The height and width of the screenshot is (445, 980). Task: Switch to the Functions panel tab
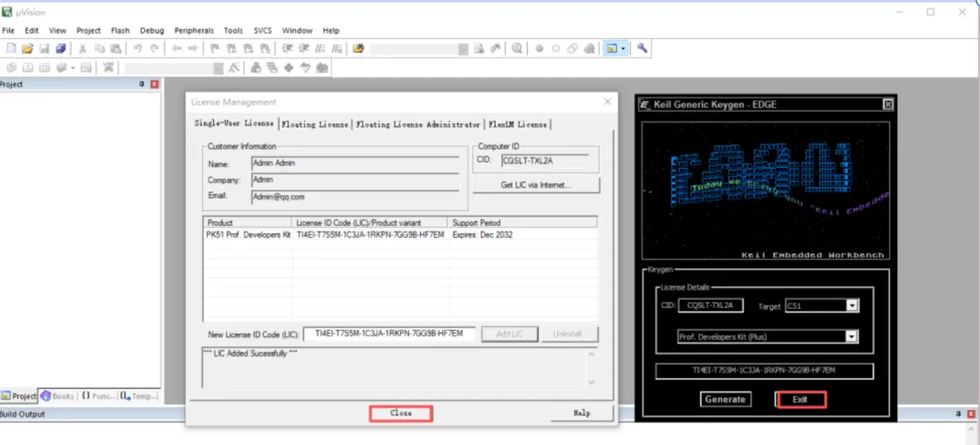pos(98,396)
